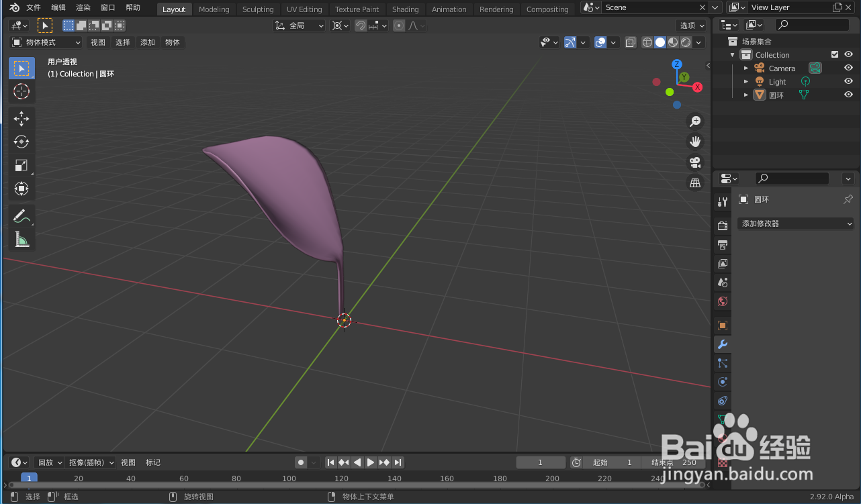Open the 添加修改器 dropdown
The image size is (861, 504).
795,223
